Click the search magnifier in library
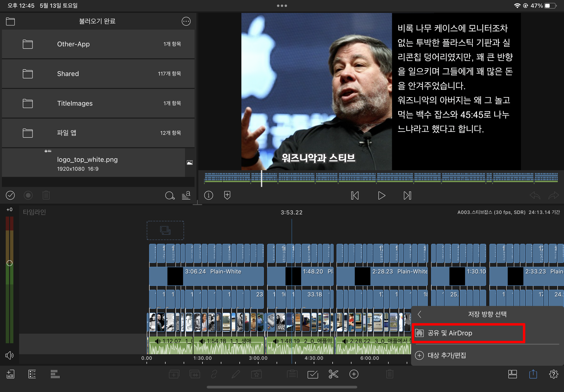The width and height of the screenshot is (564, 392). [x=169, y=196]
